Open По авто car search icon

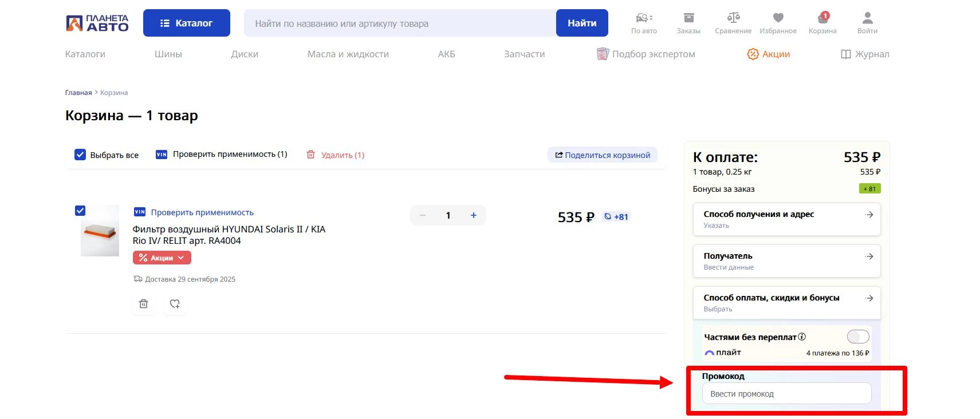pos(644,19)
